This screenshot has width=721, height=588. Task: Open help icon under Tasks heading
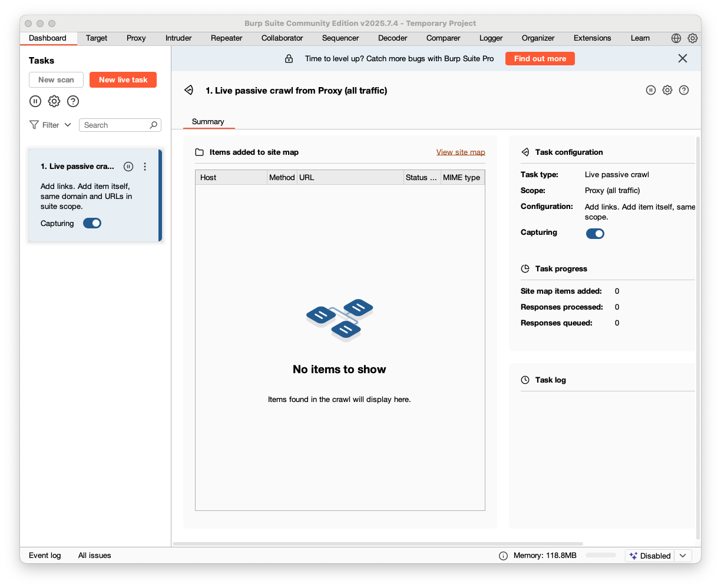(x=73, y=101)
